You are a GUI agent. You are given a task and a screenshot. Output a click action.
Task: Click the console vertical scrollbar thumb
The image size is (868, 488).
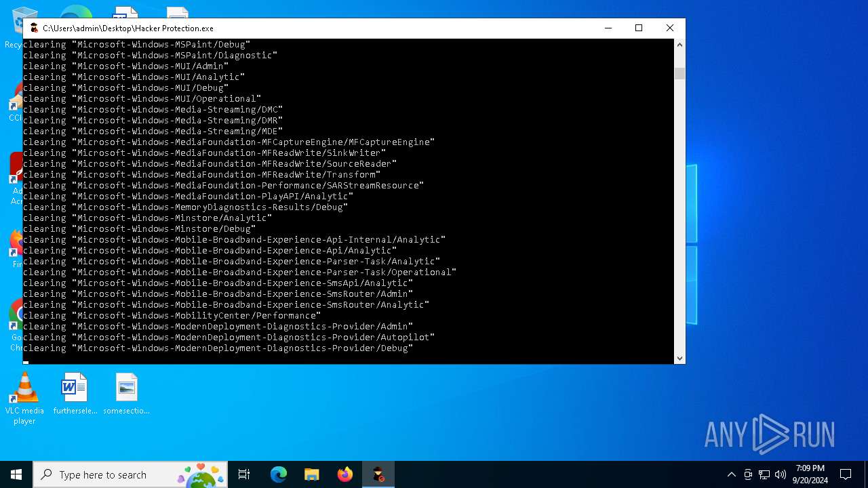point(679,74)
